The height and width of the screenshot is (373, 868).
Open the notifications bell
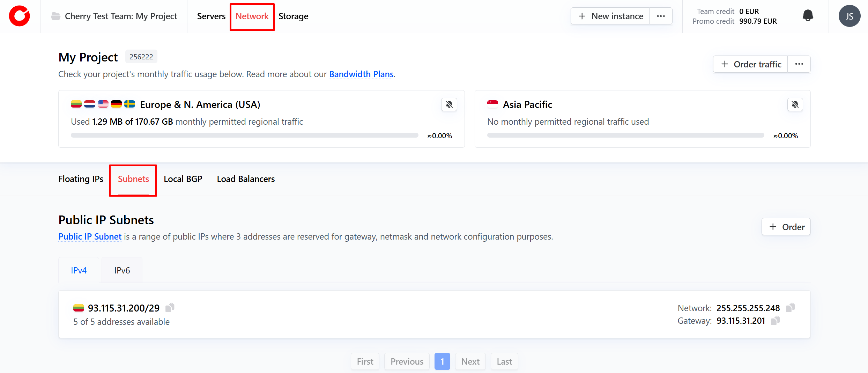808,16
